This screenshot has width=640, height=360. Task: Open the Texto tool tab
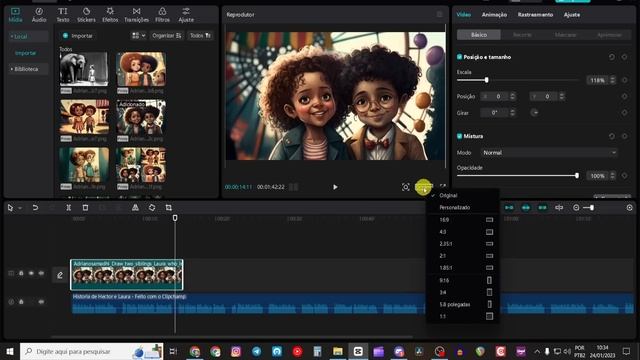point(62,15)
